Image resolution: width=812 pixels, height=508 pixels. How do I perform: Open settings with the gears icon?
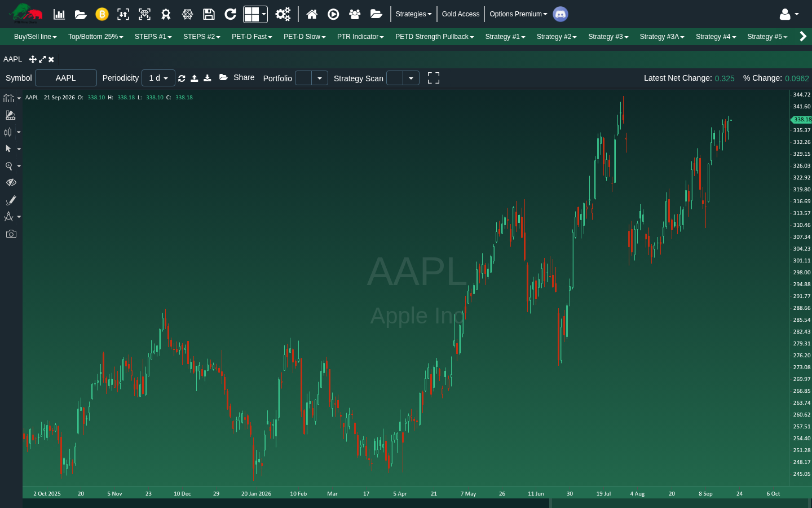pos(283,14)
